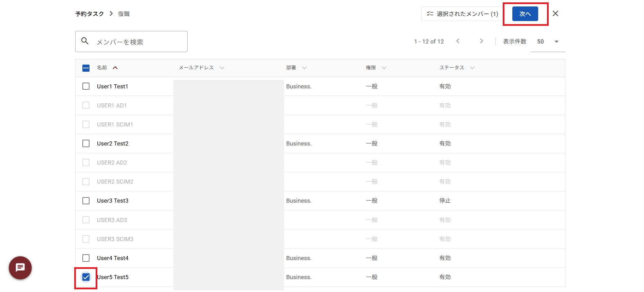Toggle the select-all header checkbox

coord(86,68)
